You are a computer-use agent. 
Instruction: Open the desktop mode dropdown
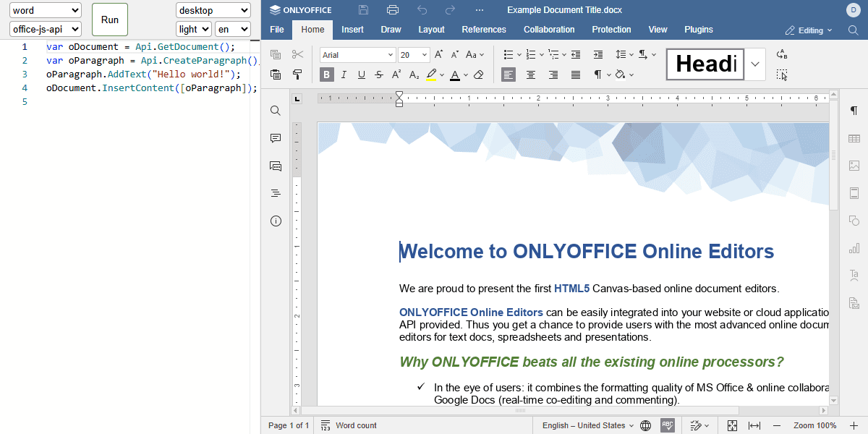pos(213,11)
